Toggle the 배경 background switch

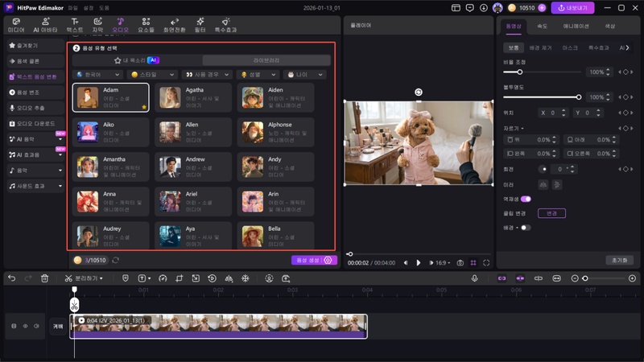point(526,228)
